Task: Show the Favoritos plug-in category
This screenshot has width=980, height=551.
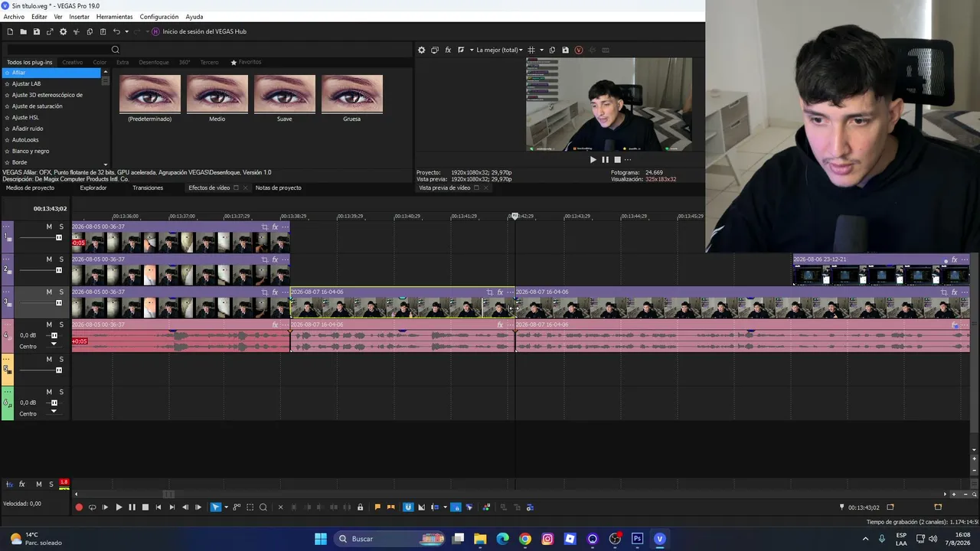Action: click(x=246, y=62)
